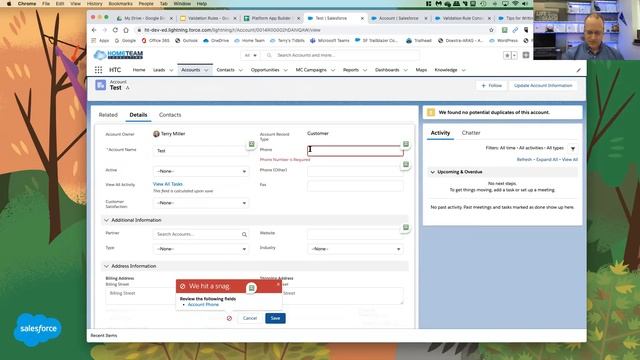Switch to the Contacts record tab
This screenshot has height=360, width=640.
(170, 115)
